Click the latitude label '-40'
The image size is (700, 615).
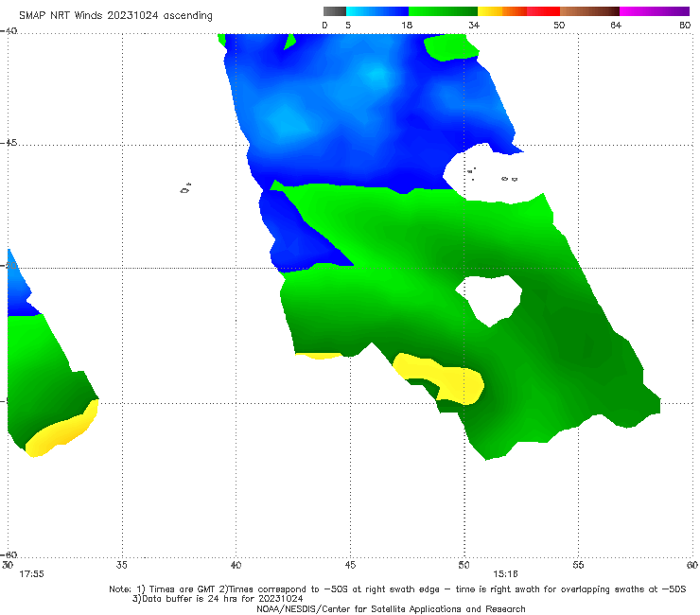[9, 31]
